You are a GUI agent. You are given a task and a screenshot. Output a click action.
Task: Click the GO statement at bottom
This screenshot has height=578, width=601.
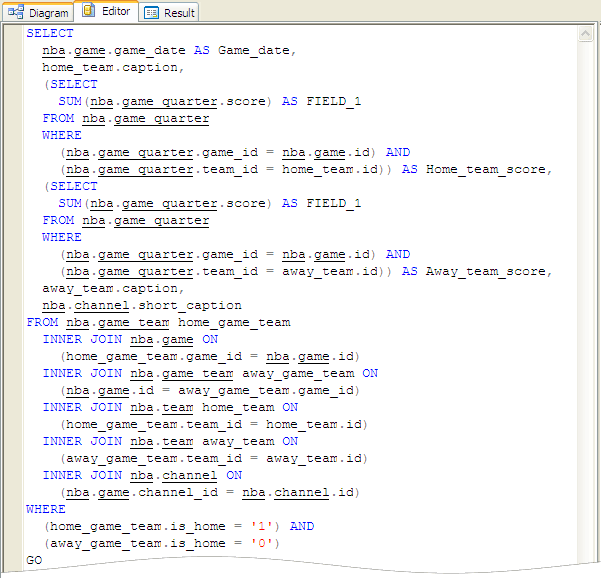coord(34,560)
